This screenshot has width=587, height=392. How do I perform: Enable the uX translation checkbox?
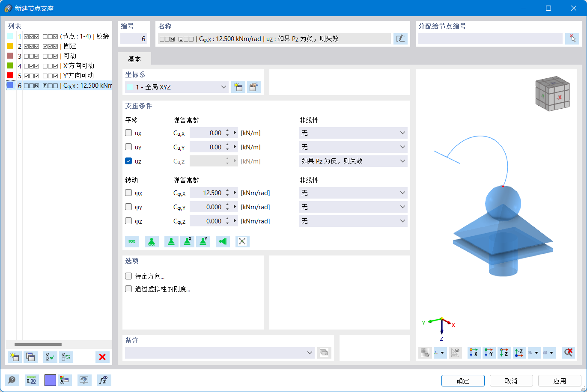click(128, 133)
